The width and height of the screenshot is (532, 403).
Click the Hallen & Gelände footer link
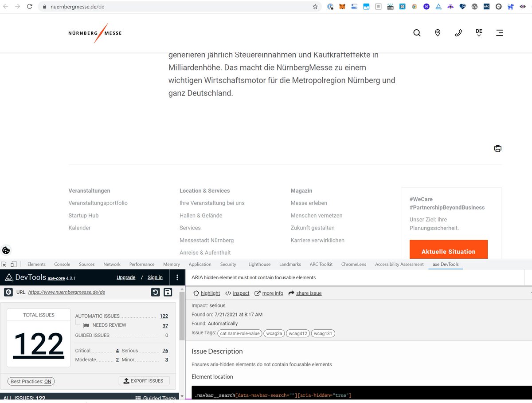coord(201,215)
